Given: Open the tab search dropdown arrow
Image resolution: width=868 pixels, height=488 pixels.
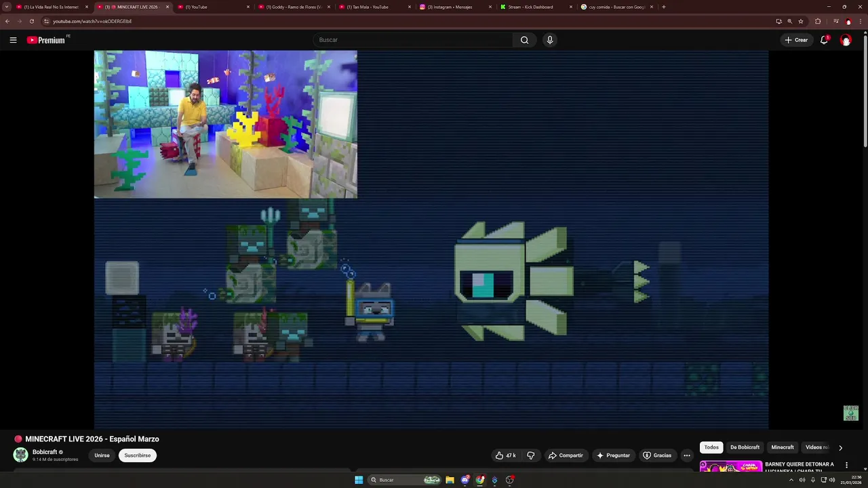Looking at the screenshot, I should click(x=7, y=7).
